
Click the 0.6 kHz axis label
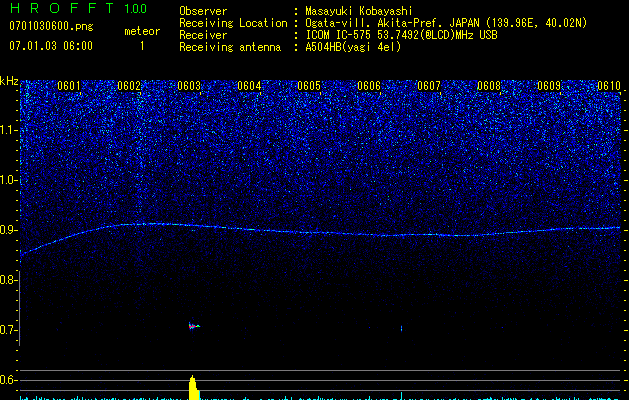pyautogui.click(x=8, y=380)
